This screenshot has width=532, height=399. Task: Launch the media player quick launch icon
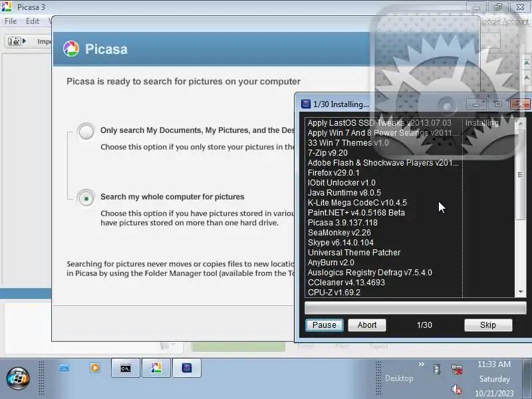pyautogui.click(x=95, y=368)
